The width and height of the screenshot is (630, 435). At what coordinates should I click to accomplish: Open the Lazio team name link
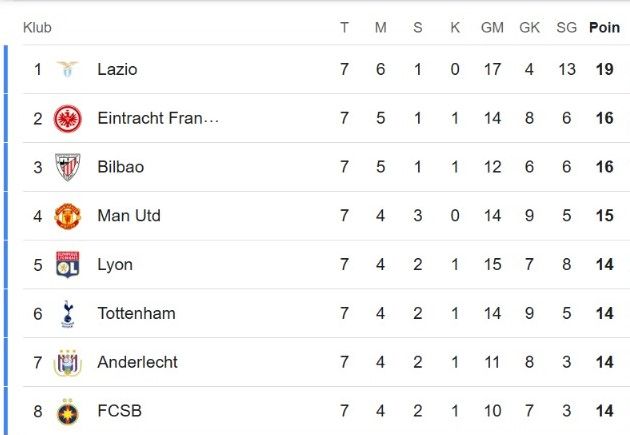pyautogui.click(x=117, y=69)
